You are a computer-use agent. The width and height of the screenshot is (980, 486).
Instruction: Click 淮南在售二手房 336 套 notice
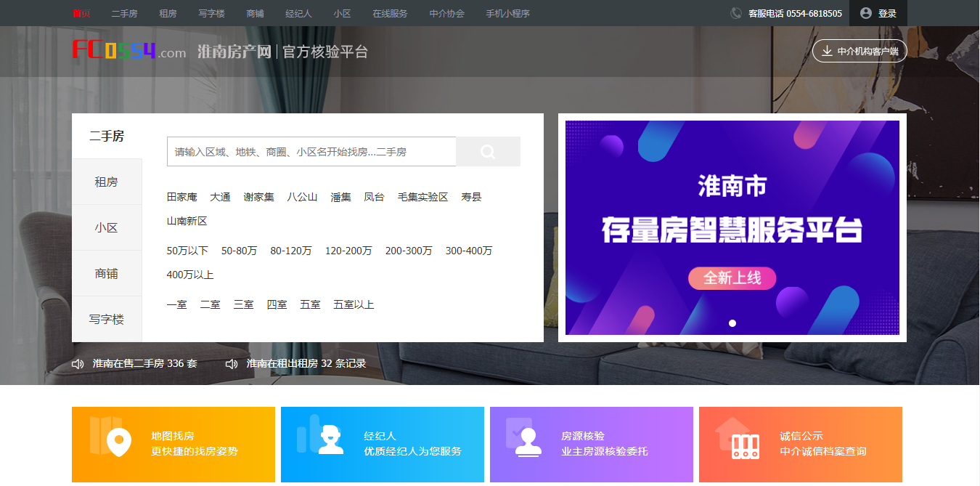pos(144,363)
